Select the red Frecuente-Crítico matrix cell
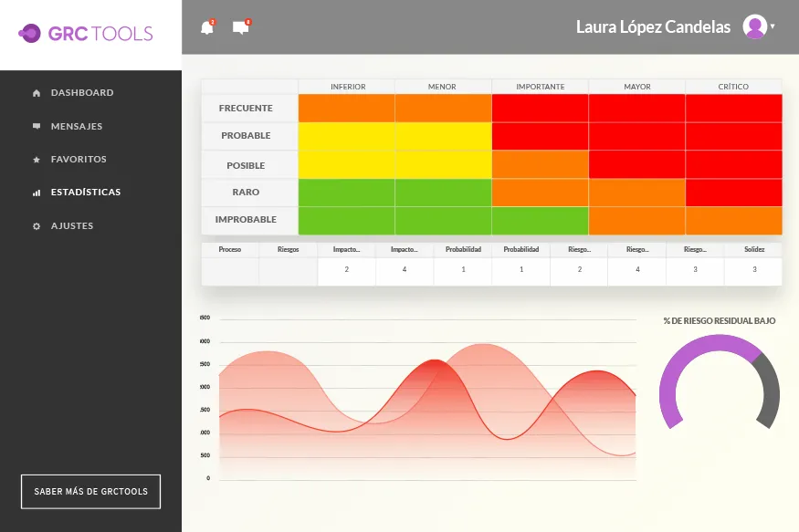Image resolution: width=799 pixels, height=532 pixels. tap(733, 108)
